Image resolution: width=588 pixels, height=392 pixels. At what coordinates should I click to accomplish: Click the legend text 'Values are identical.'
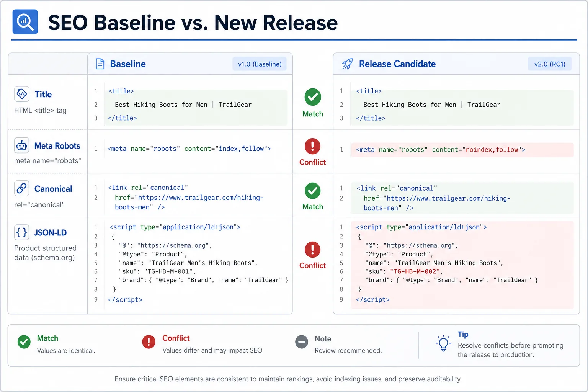click(66, 351)
